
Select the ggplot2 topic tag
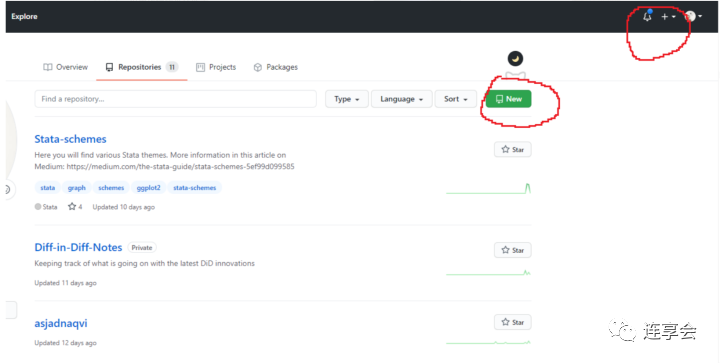click(148, 188)
